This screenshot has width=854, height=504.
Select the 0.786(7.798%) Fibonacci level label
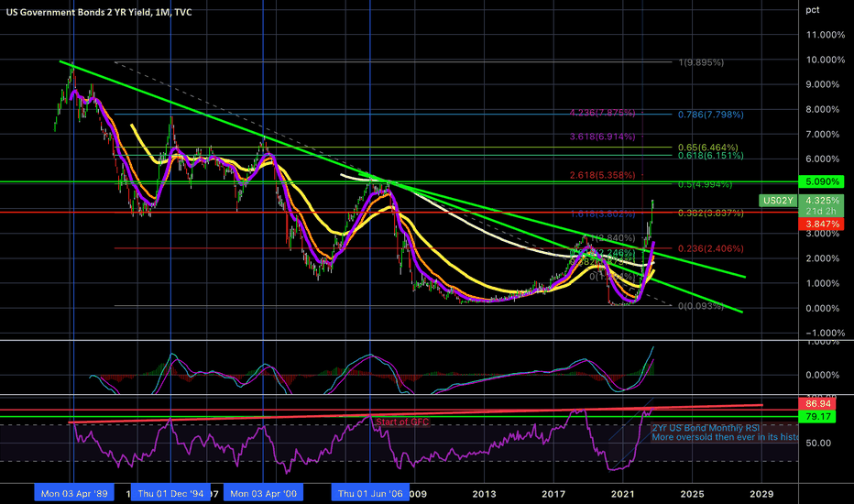(711, 115)
